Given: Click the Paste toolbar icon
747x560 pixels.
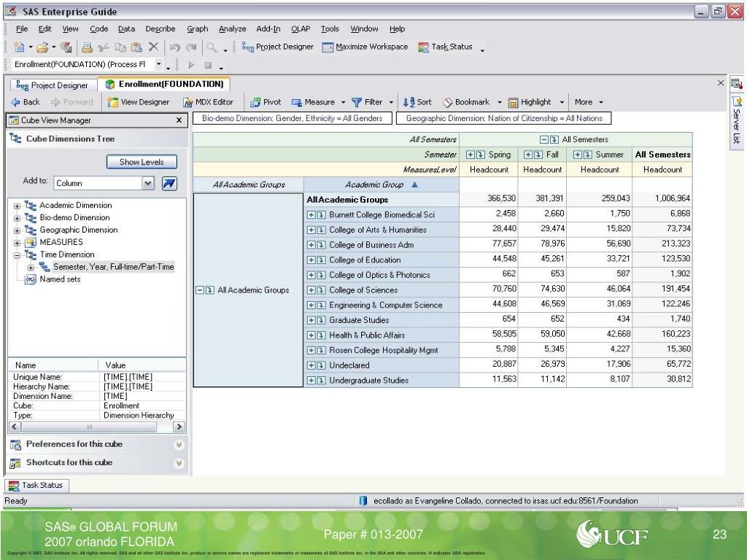Looking at the screenshot, I should click(136, 47).
